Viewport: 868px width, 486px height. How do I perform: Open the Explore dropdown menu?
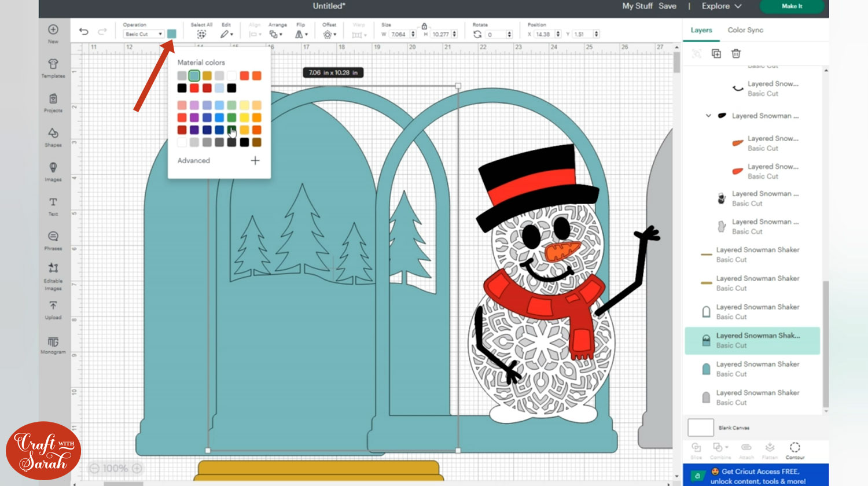[x=722, y=6]
